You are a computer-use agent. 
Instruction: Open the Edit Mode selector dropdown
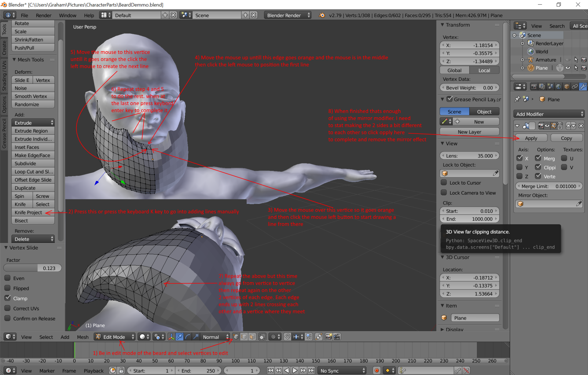click(115, 337)
